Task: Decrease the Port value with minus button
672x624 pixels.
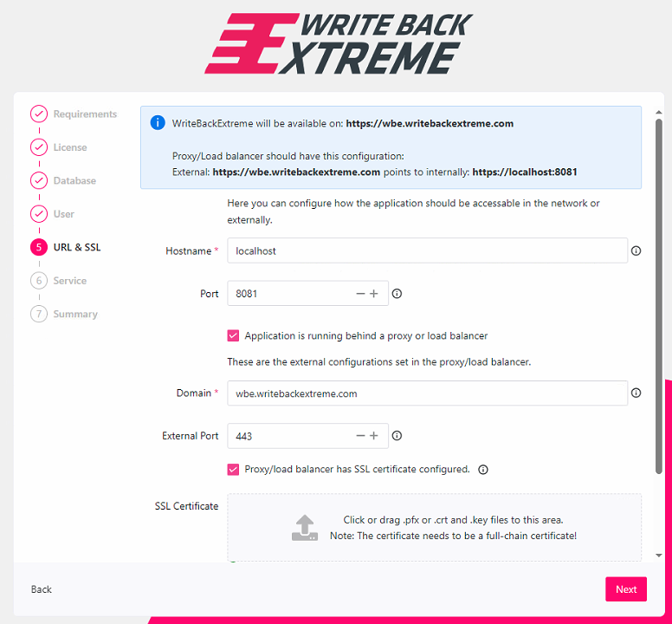Action: (x=360, y=294)
